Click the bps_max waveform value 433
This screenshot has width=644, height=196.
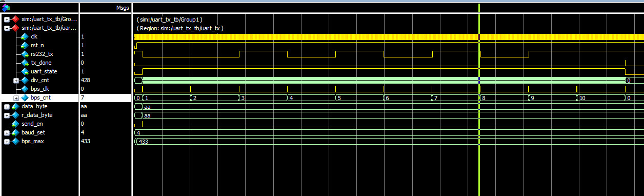[x=144, y=141]
